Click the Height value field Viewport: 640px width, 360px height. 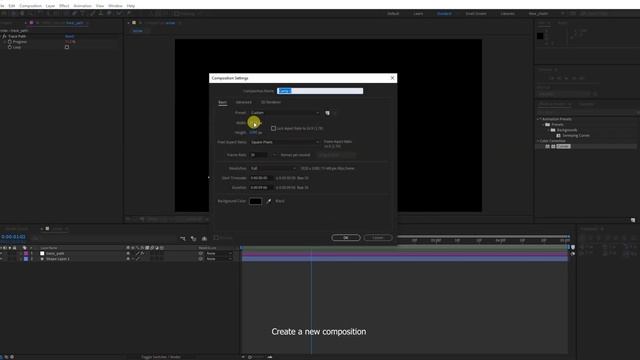coord(253,132)
